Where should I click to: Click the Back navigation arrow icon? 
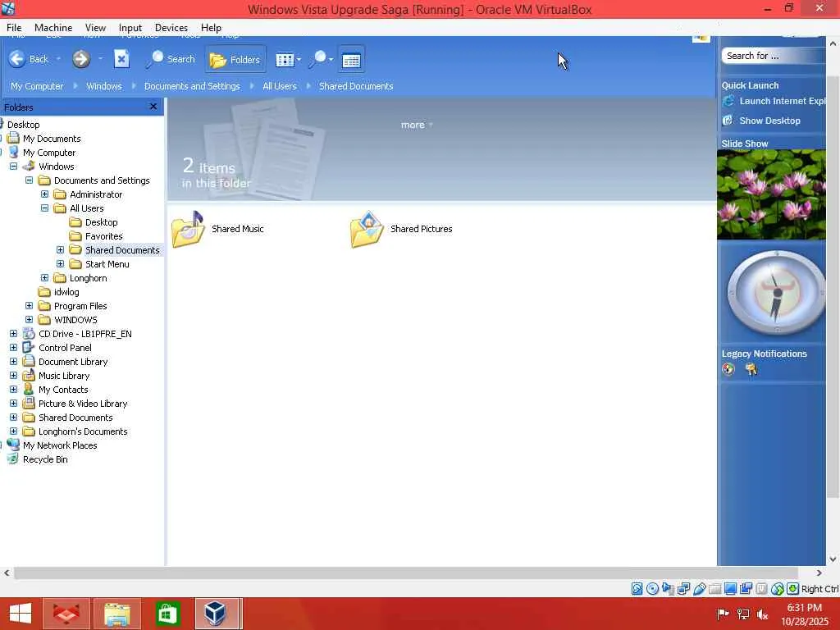click(x=16, y=59)
